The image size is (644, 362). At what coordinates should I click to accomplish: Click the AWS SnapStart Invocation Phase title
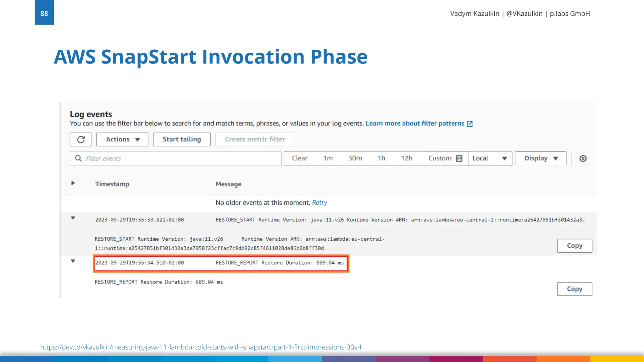211,57
